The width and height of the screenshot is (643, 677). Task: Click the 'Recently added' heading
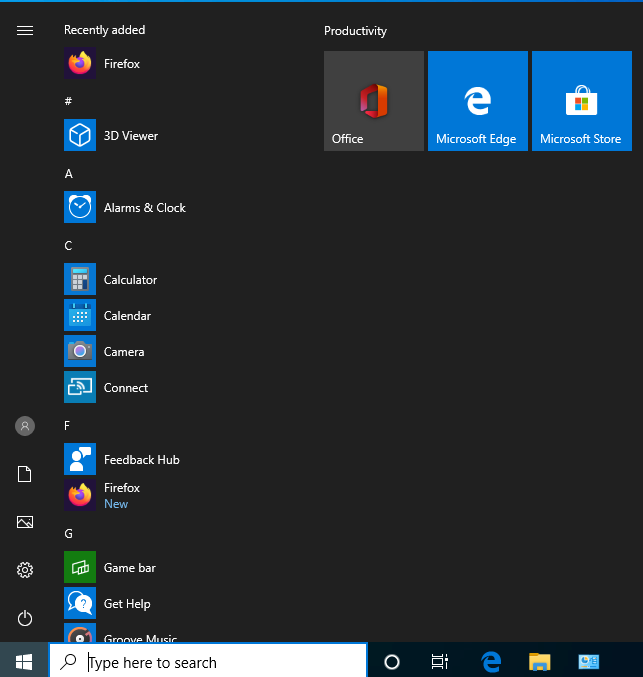pos(105,30)
